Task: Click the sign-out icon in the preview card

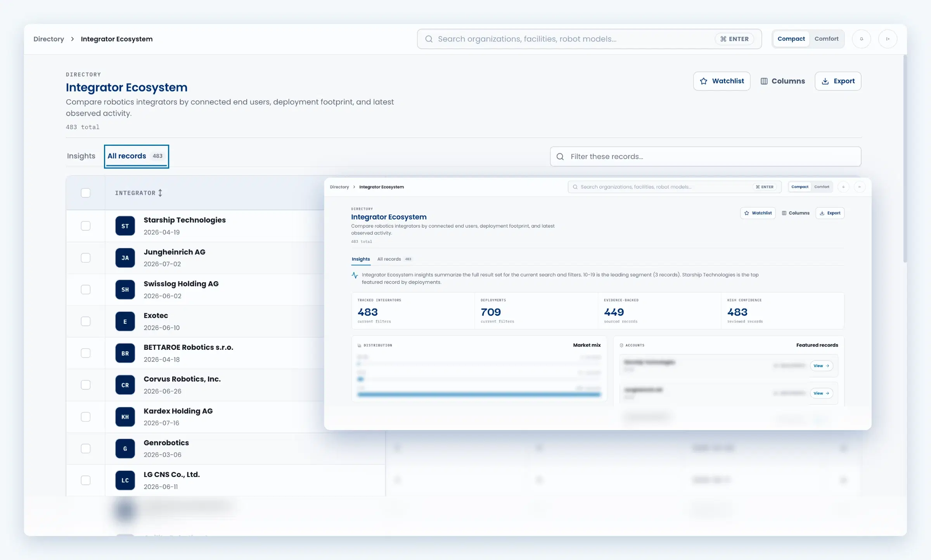Action: pos(860,187)
